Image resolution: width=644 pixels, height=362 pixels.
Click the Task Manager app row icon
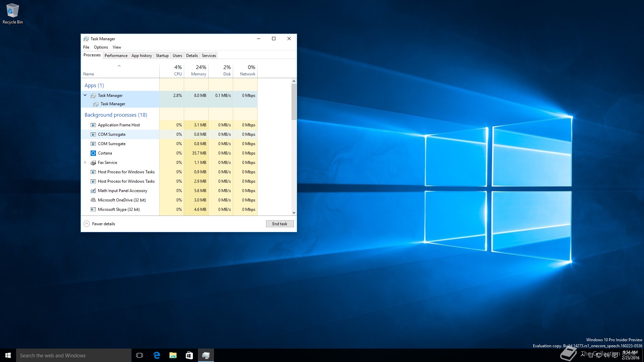coord(93,96)
